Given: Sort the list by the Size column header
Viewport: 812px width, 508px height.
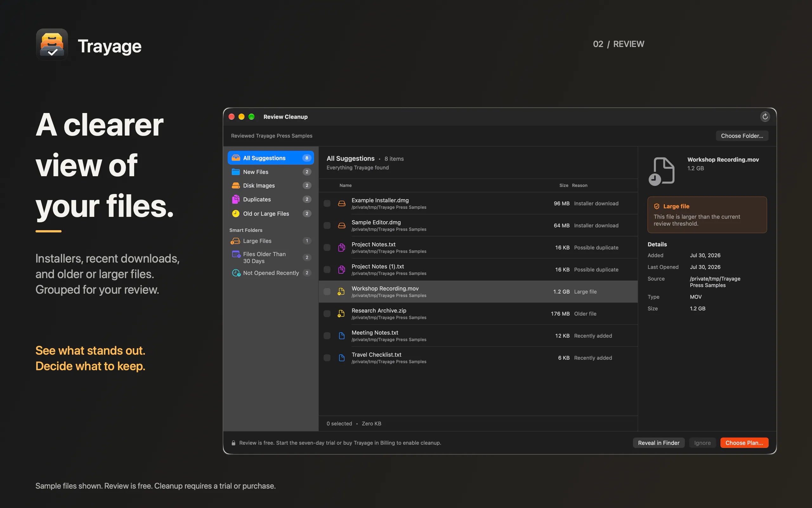Looking at the screenshot, I should point(564,185).
